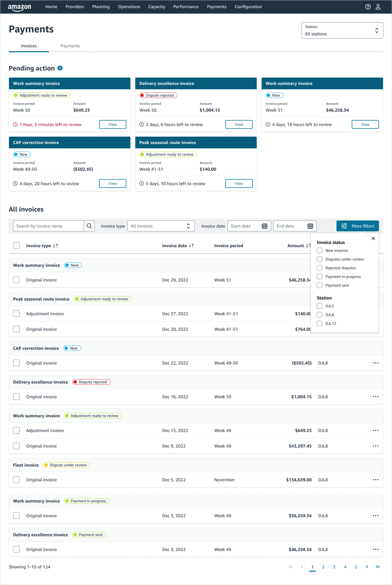The width and height of the screenshot is (392, 585).
Task: Open the user account profile icon
Action: pyautogui.click(x=378, y=7)
